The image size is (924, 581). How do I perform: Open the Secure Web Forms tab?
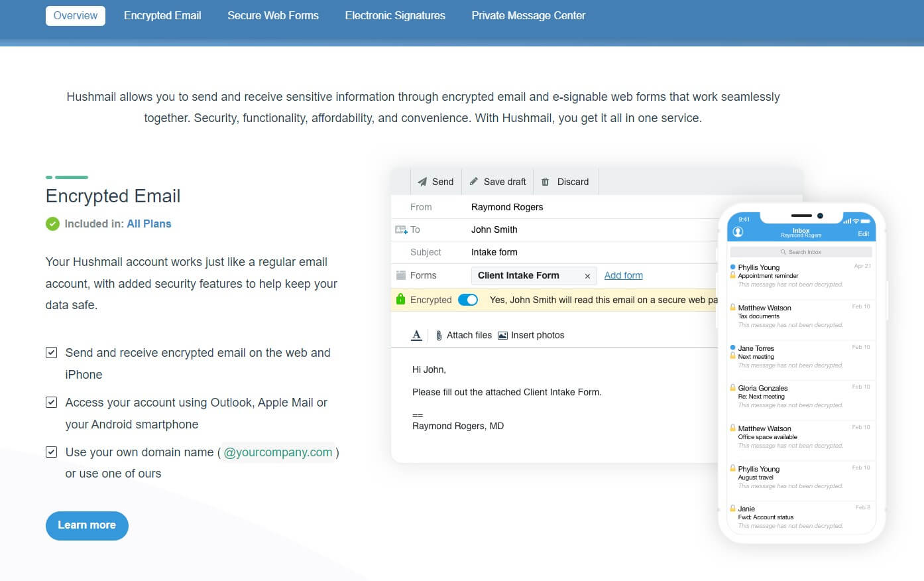[x=273, y=15]
